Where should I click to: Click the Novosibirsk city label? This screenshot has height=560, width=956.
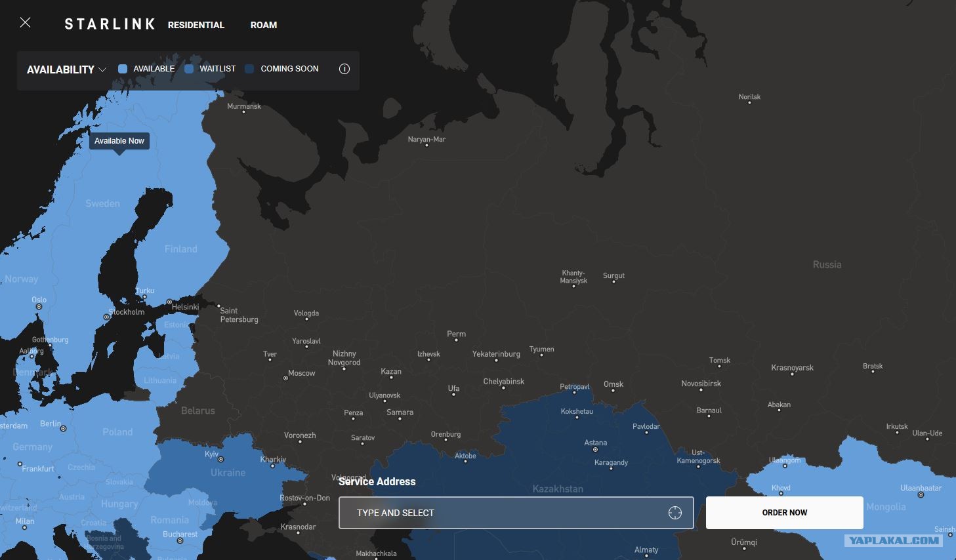coord(701,384)
